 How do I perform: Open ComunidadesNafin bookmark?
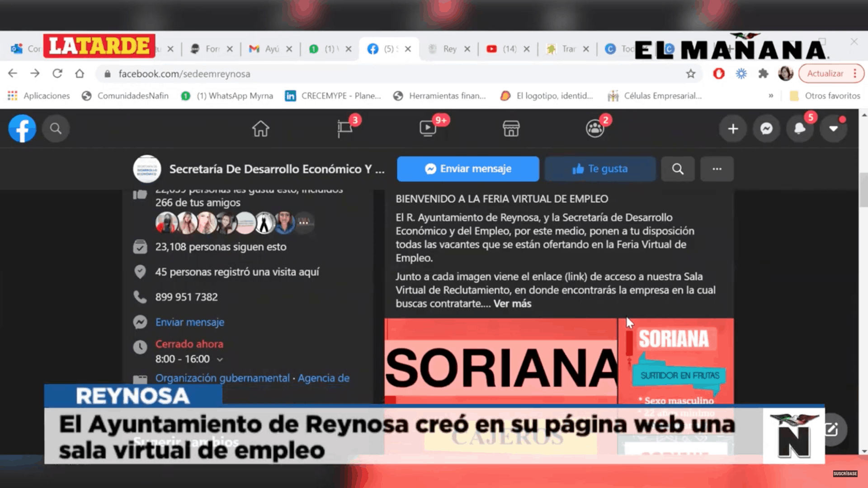pos(125,96)
